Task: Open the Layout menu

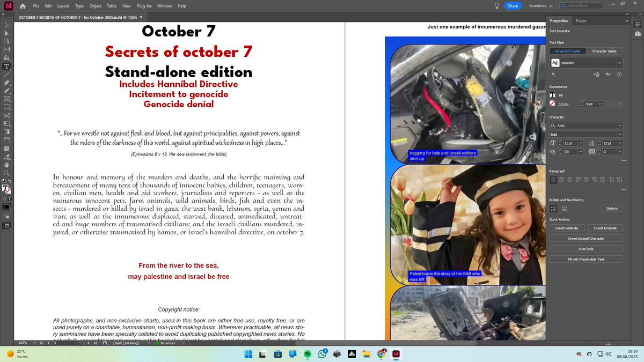Action: pos(63,6)
